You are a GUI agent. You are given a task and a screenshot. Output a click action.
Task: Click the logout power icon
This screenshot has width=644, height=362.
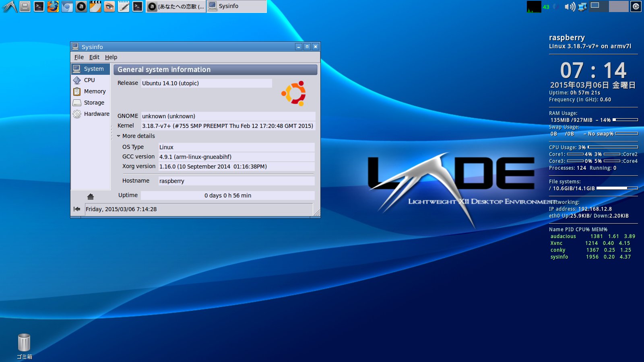[636, 6]
